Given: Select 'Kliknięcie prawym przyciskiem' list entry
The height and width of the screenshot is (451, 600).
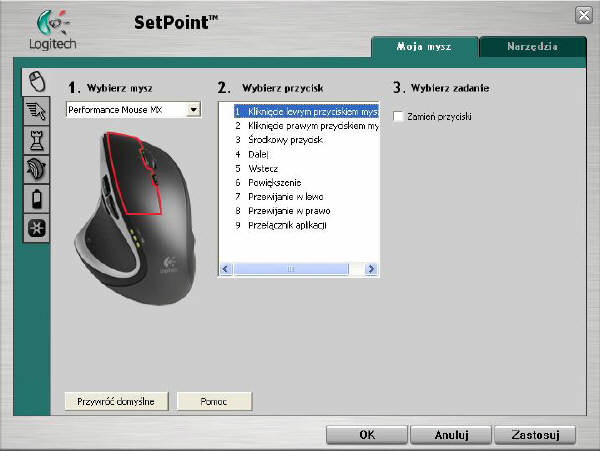Looking at the screenshot, I should 306,126.
